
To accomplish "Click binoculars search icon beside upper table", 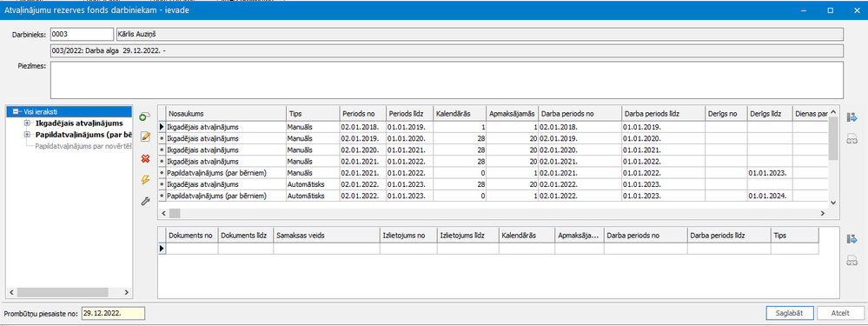I will tap(851, 139).
